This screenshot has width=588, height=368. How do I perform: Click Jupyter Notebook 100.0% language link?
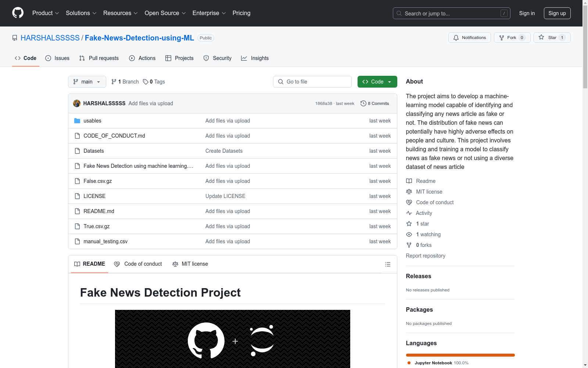[438, 363]
